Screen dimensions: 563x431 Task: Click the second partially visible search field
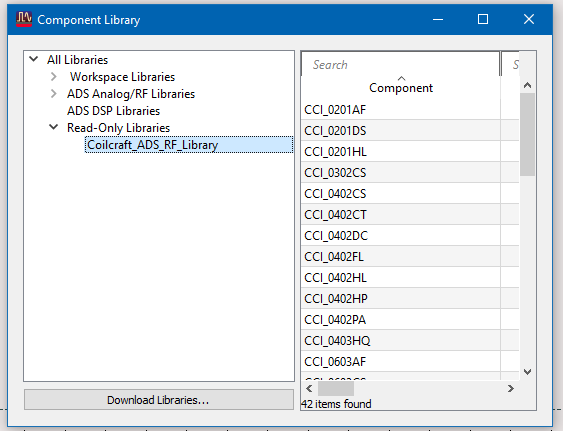point(511,64)
